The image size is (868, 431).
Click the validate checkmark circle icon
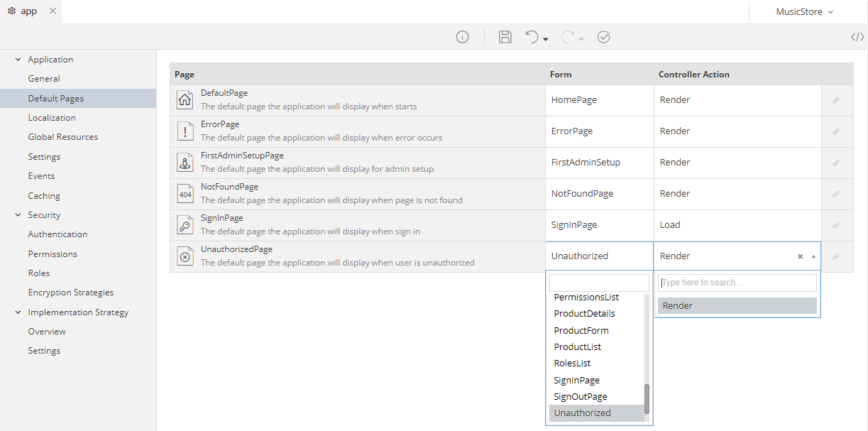[603, 37]
